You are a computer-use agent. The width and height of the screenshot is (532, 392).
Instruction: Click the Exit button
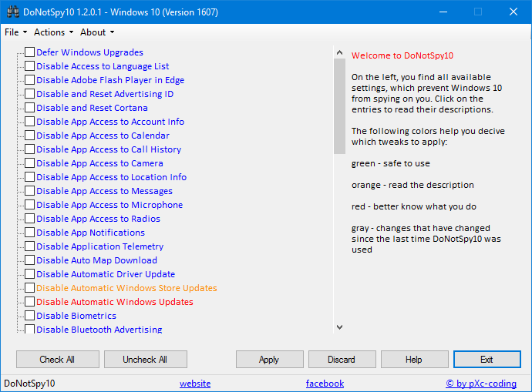click(x=487, y=360)
